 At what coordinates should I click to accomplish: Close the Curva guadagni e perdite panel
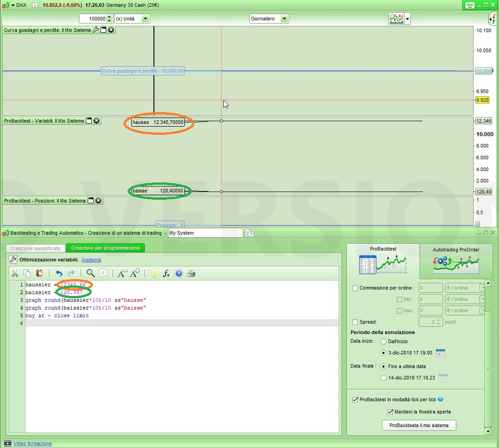pos(111,30)
